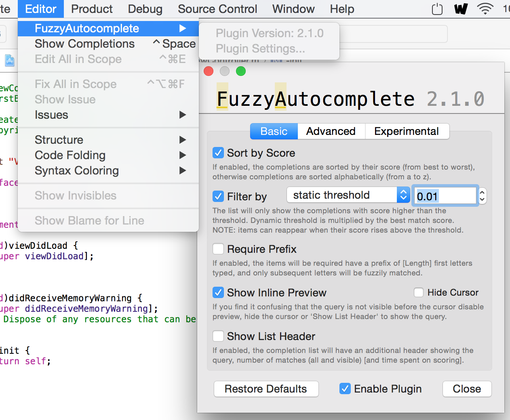Toggle the Sort by Score checkbox
510x420 pixels.
[x=218, y=153]
